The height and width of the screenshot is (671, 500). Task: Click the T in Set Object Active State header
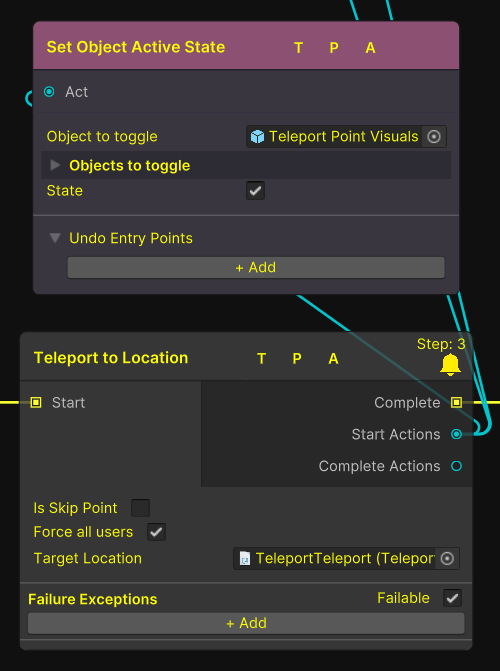(299, 48)
